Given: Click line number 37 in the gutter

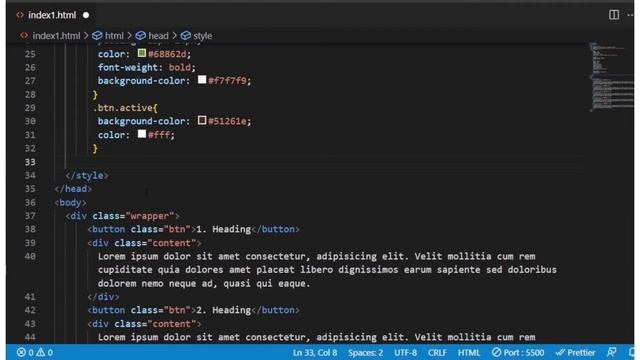Looking at the screenshot, I should 30,216.
